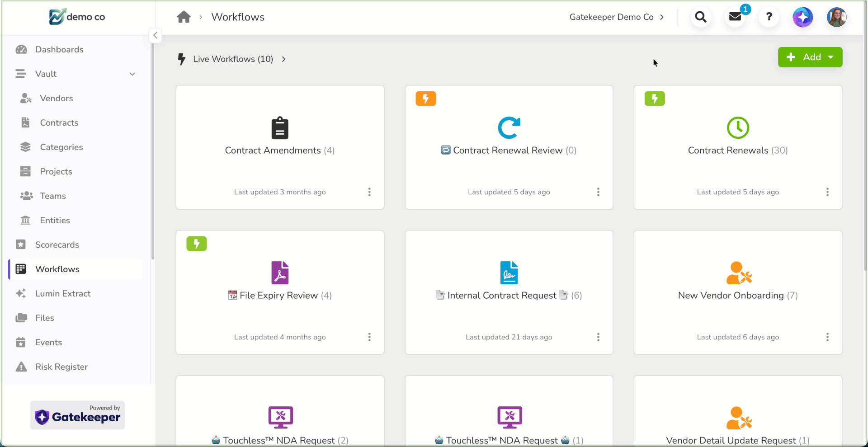Open the options menu for New Vendor Onboarding
The width and height of the screenshot is (868, 447).
(x=827, y=337)
